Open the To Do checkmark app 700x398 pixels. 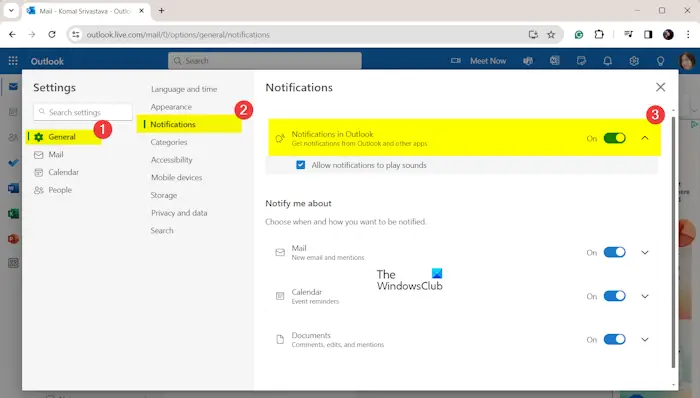pos(13,162)
